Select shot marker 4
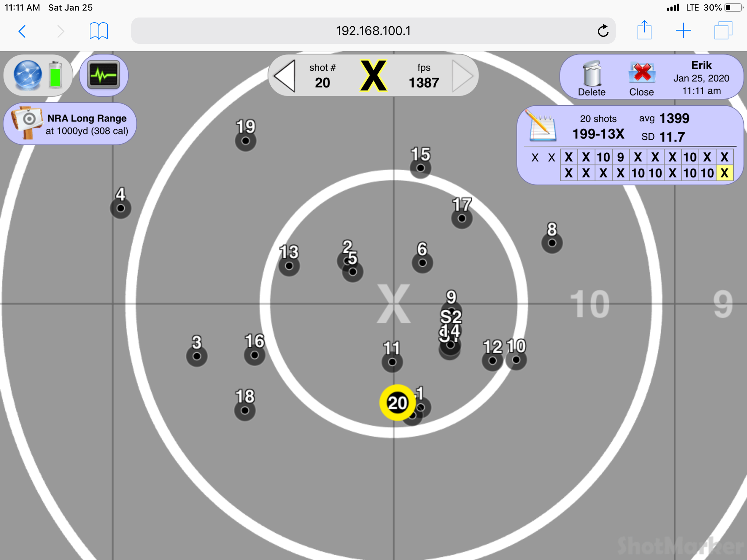747x560 pixels. [121, 208]
